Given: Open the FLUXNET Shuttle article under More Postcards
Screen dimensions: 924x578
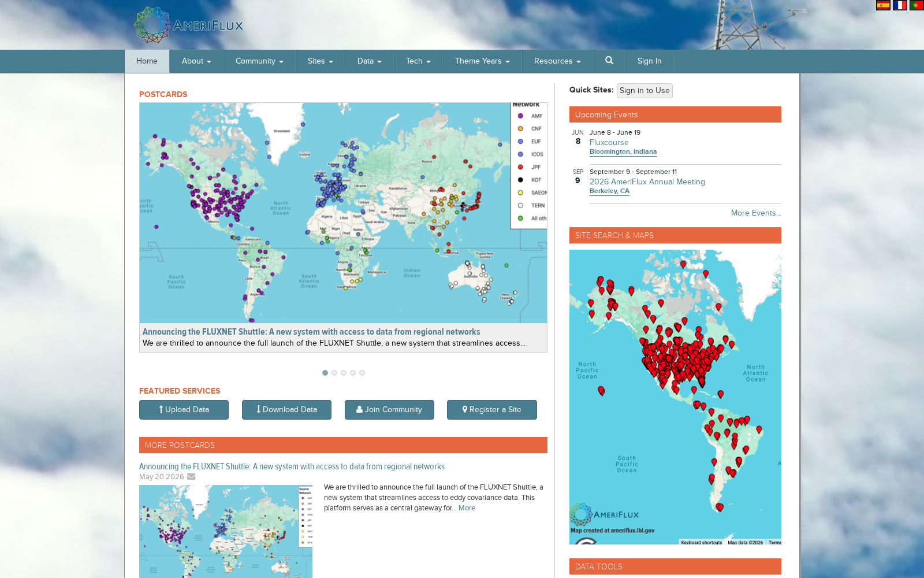Looking at the screenshot, I should pyautogui.click(x=292, y=466).
